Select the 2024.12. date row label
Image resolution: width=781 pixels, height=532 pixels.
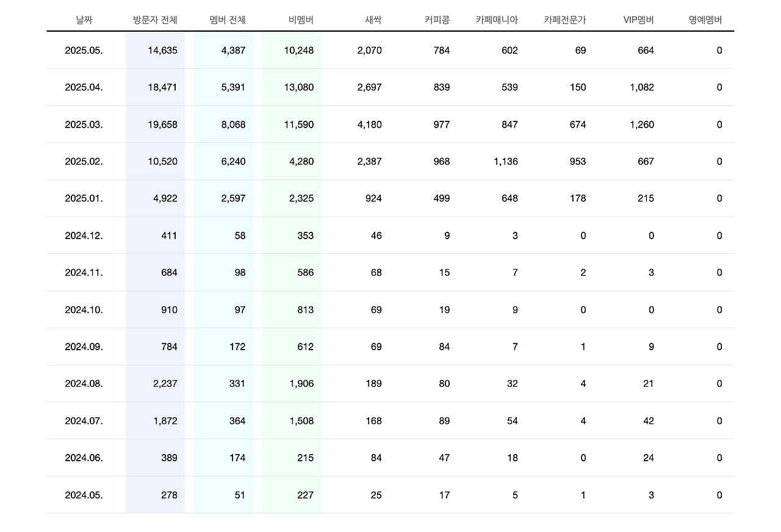click(84, 235)
